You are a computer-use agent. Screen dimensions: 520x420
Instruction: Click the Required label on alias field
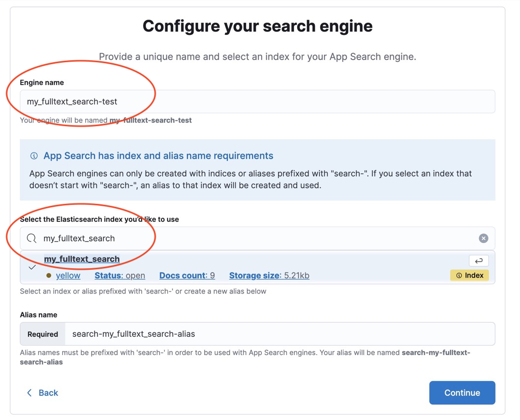[43, 334]
